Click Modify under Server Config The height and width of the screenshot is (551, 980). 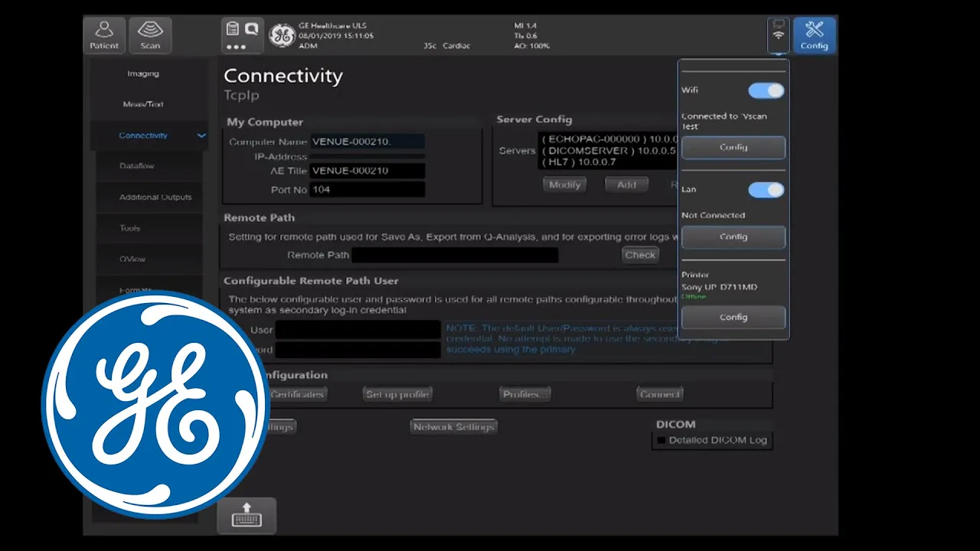[565, 184]
